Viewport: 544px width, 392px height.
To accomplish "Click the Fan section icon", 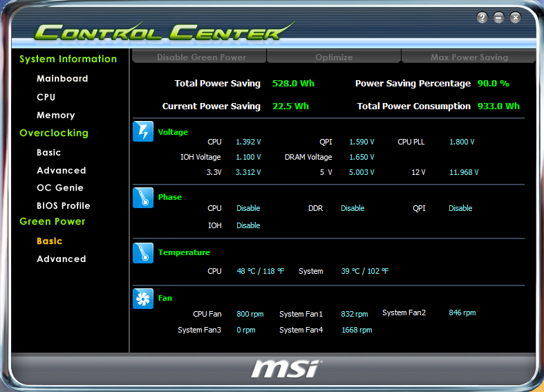I will pos(143,299).
